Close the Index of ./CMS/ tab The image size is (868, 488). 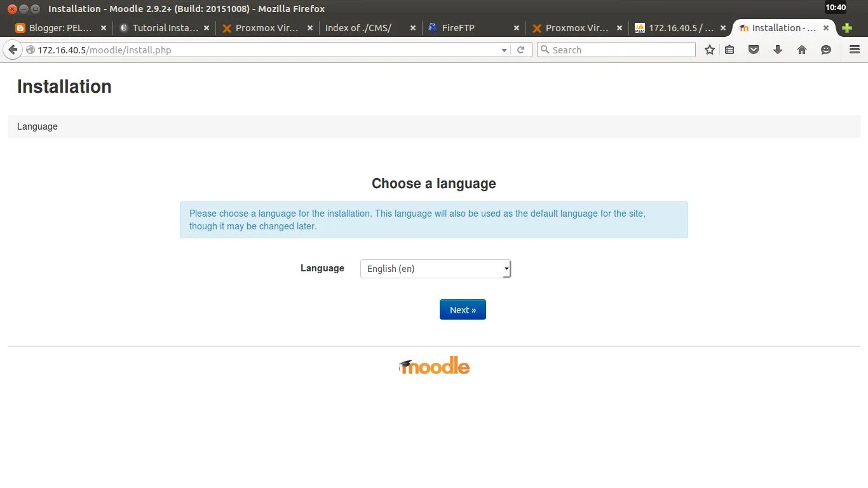(x=414, y=28)
